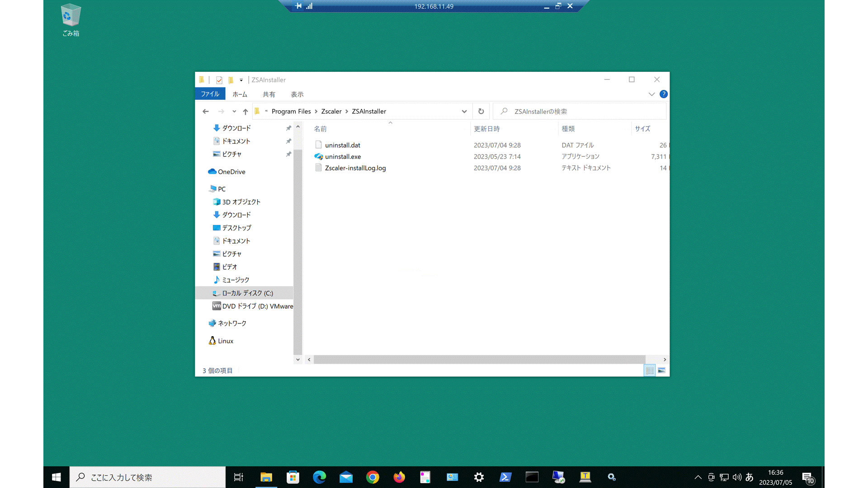The width and height of the screenshot is (868, 488).
Task: Open ミュージック under PC
Action: tap(236, 280)
